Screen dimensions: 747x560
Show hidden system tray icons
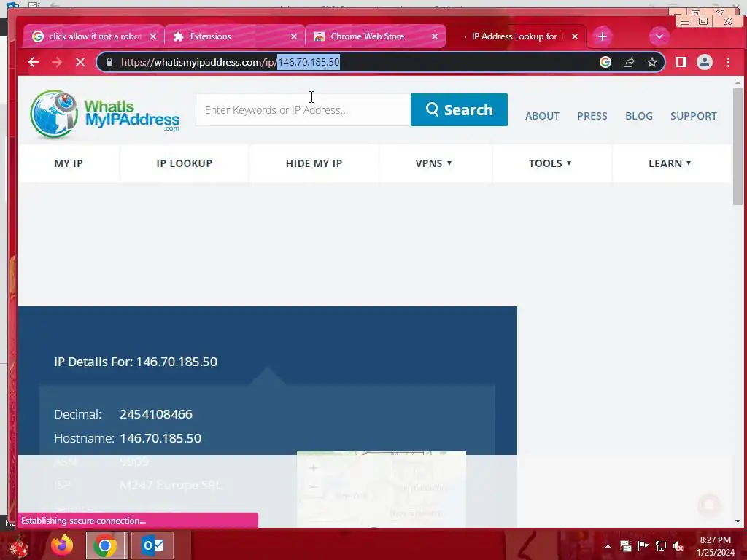click(608, 546)
